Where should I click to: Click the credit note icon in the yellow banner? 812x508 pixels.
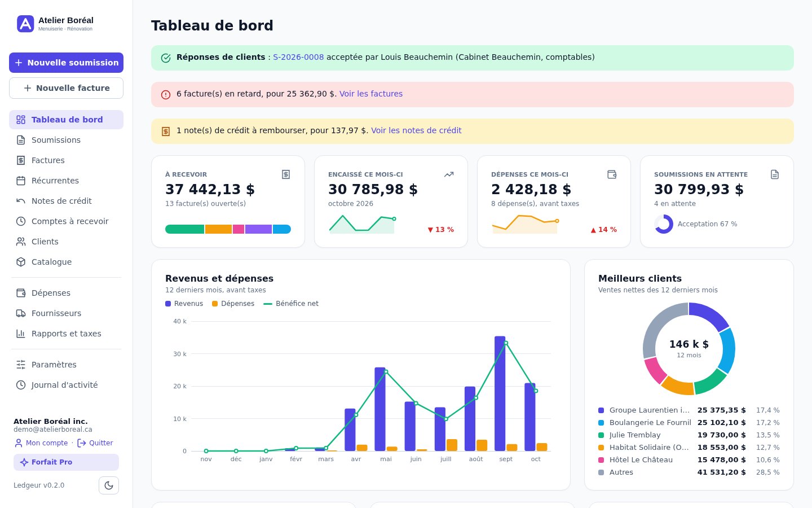[x=166, y=132]
